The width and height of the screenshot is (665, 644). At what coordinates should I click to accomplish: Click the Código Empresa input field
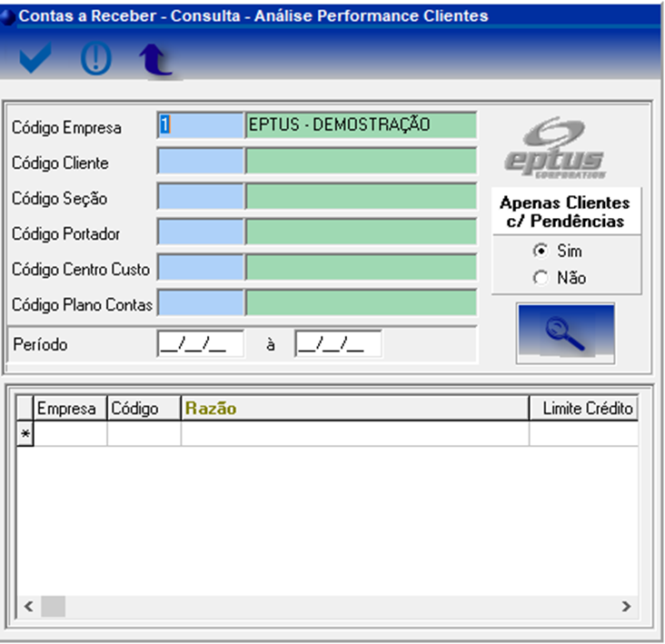201,126
